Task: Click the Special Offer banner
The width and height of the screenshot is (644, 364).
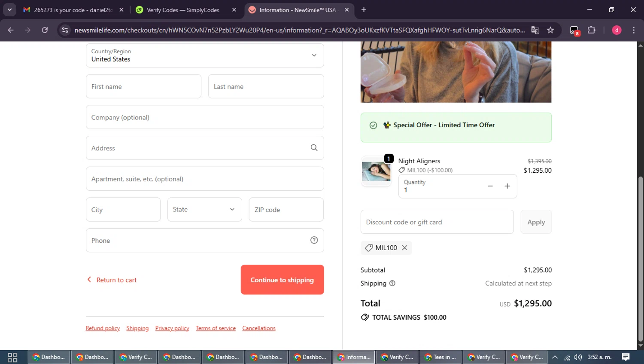Action: [x=456, y=127]
